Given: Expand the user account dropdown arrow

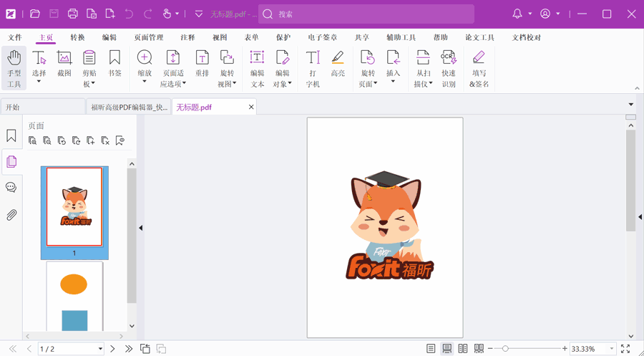Looking at the screenshot, I should point(557,14).
